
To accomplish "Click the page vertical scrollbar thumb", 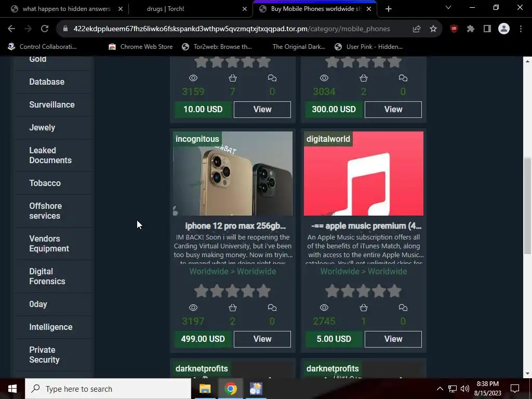I will (x=527, y=206).
